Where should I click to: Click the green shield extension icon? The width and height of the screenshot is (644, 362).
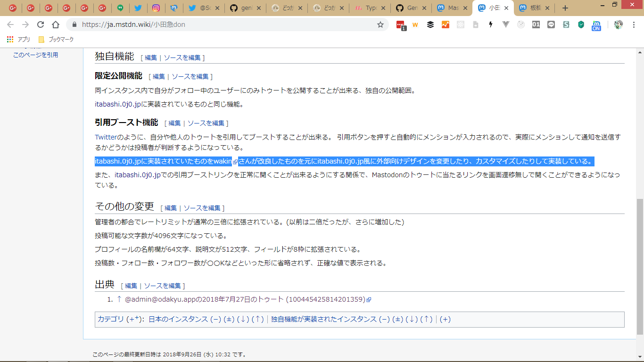click(x=581, y=25)
